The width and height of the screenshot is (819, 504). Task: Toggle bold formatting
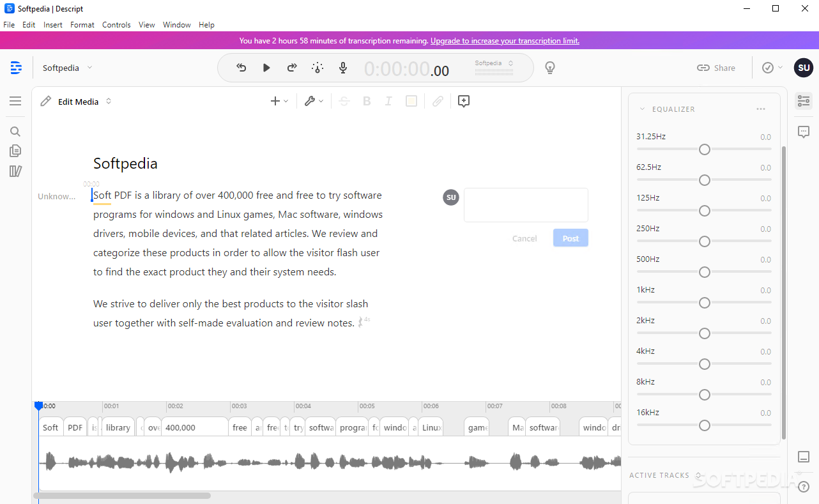point(367,101)
